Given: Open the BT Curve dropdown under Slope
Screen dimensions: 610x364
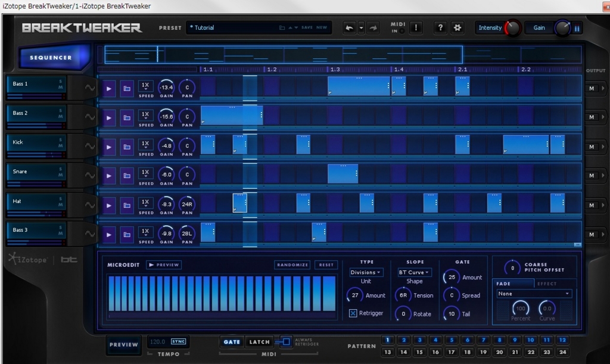Looking at the screenshot, I should coord(413,272).
